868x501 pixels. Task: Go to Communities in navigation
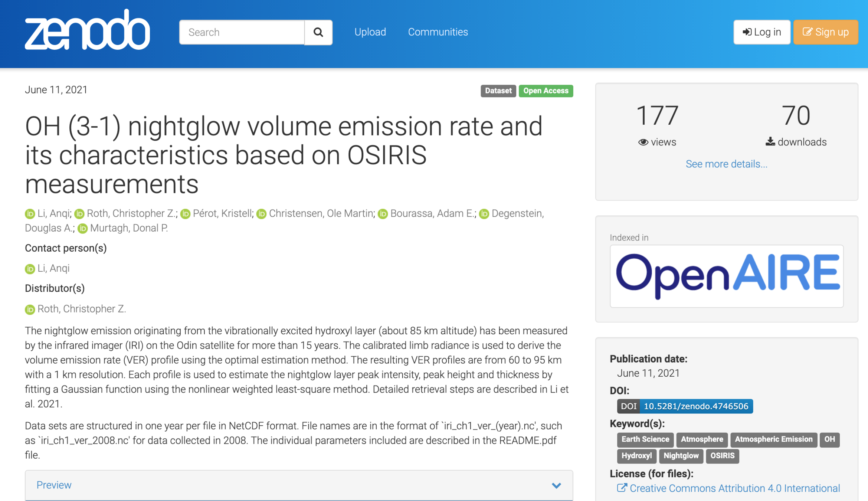click(438, 32)
